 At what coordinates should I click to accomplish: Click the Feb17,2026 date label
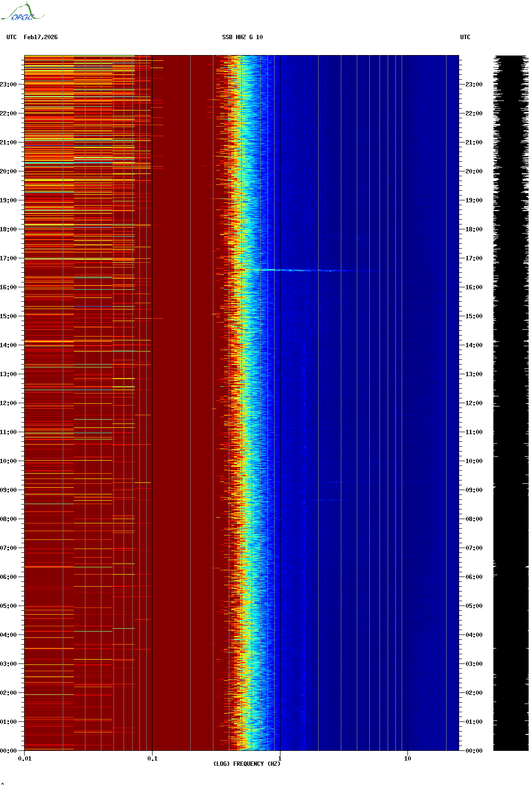point(41,37)
